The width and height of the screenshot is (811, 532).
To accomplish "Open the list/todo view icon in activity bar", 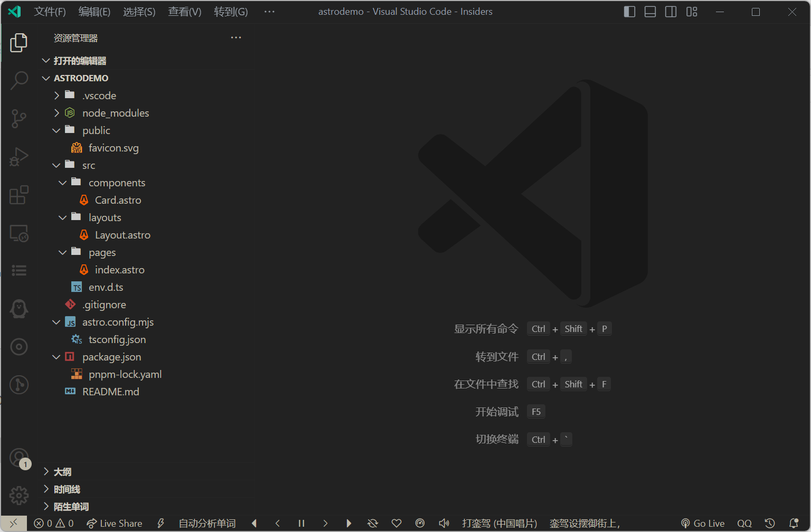I will (x=18, y=271).
